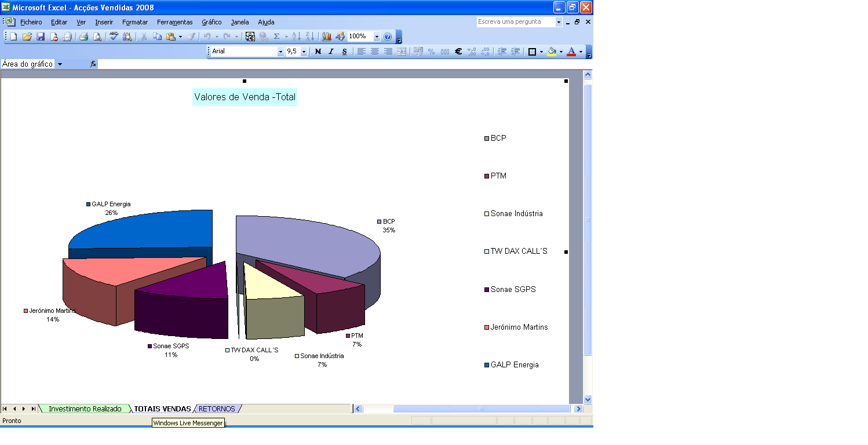The height and width of the screenshot is (445, 868).
Task: Paste with the clipboard icon
Action: [171, 37]
